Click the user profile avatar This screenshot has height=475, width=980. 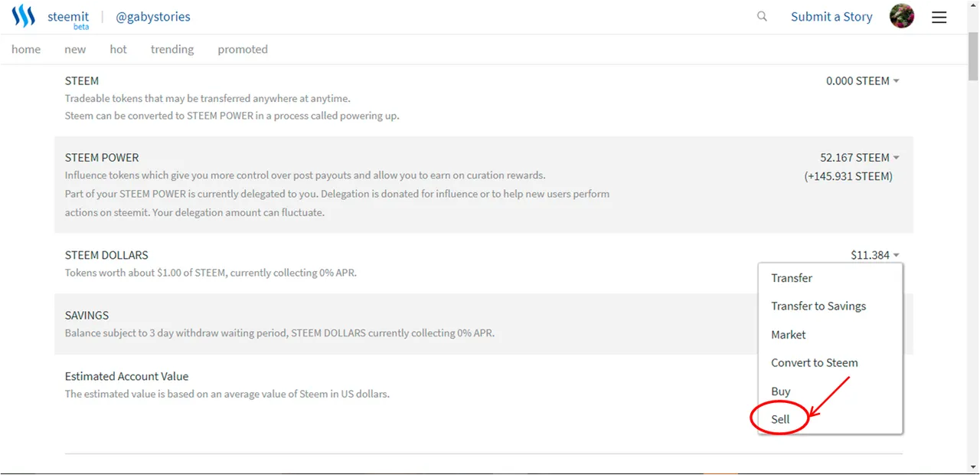(902, 16)
